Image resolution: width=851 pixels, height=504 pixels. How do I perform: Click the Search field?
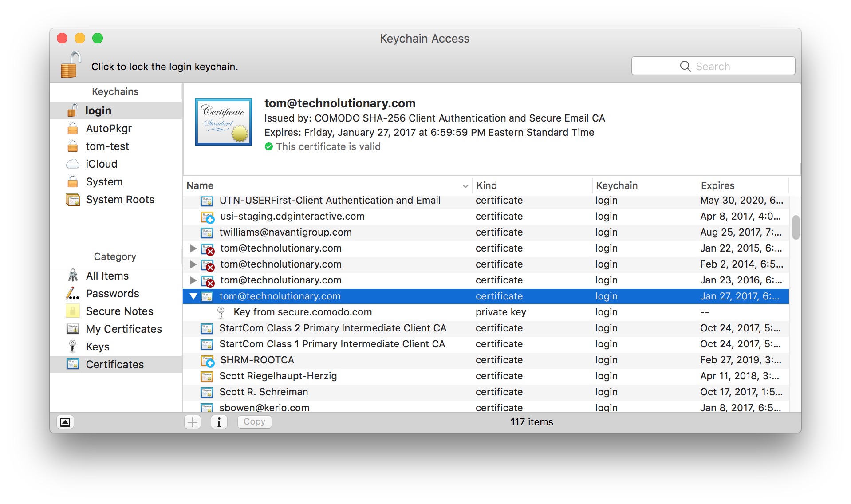pos(713,66)
